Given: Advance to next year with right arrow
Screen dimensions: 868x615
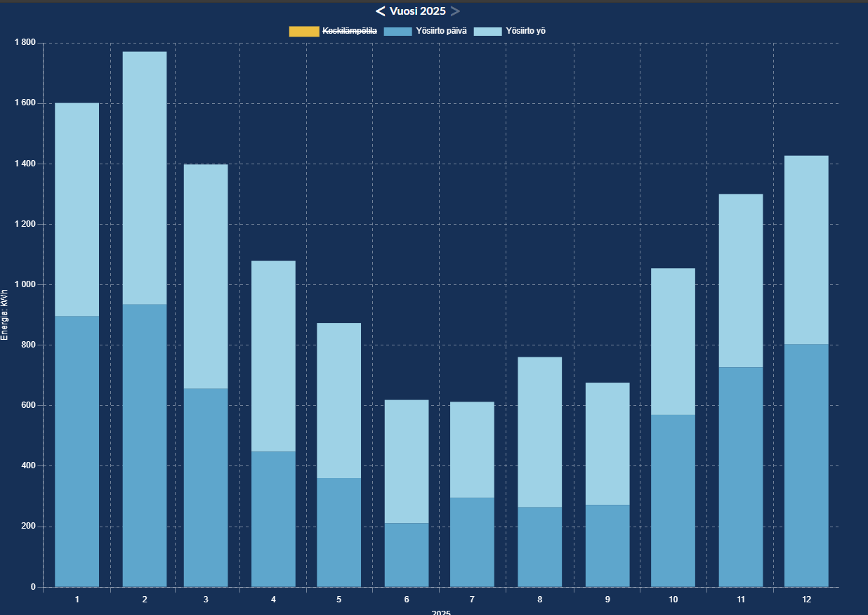Looking at the screenshot, I should tap(455, 11).
